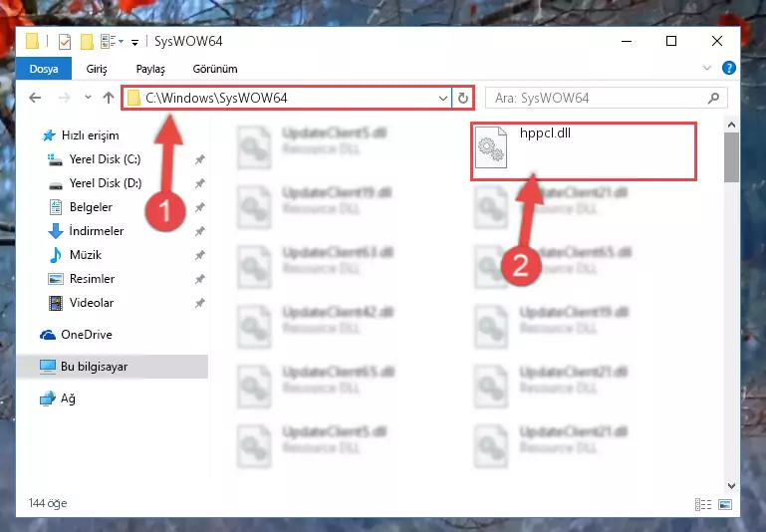Select Bu bilgisayar in navigation pane
The image size is (766, 532).
tap(113, 367)
